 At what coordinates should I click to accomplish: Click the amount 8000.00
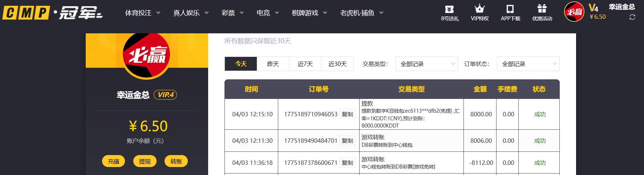point(481,114)
